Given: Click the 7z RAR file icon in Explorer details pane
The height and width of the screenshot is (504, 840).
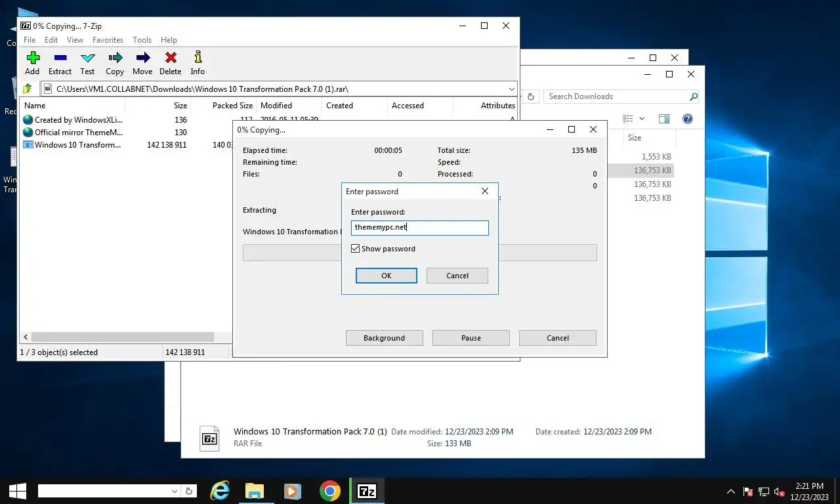Looking at the screenshot, I should pyautogui.click(x=209, y=438).
